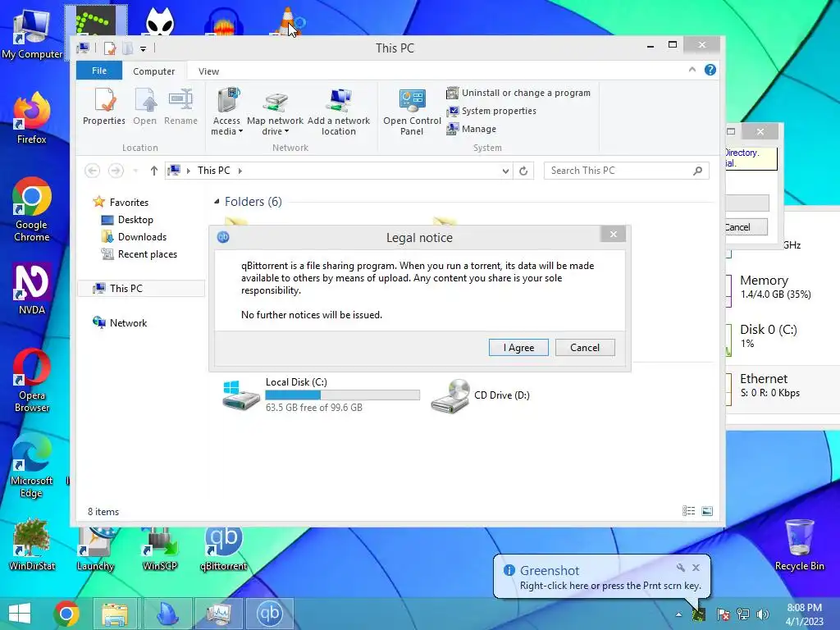
Task: Open the My Computer desktop shortcut
Action: point(32,34)
